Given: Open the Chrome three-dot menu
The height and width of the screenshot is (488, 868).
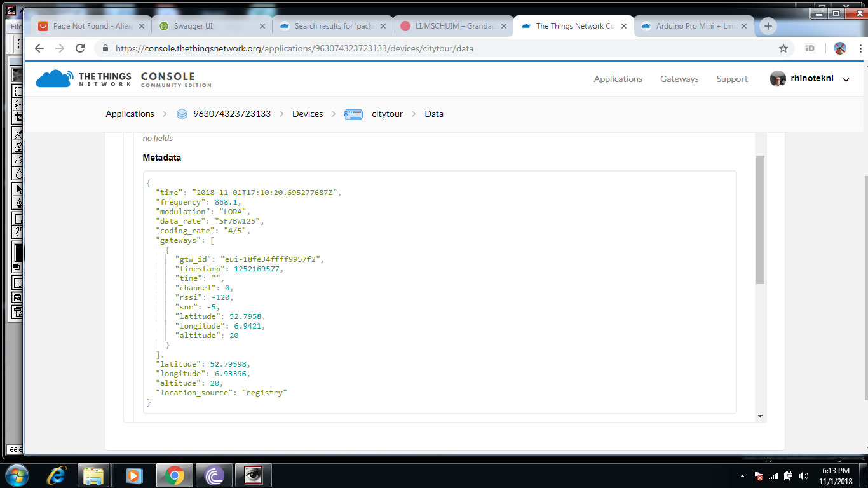Looking at the screenshot, I should pos(859,48).
